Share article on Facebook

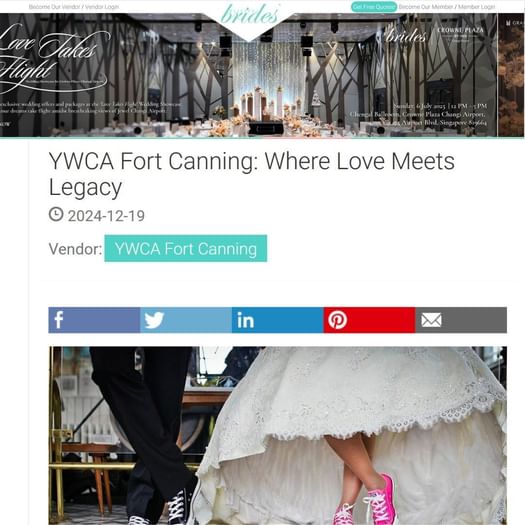point(94,320)
